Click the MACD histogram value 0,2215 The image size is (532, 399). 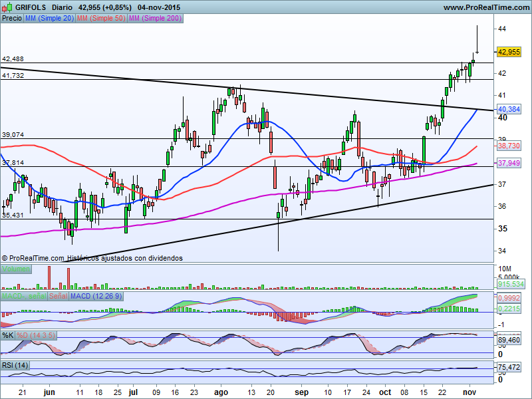click(x=509, y=309)
